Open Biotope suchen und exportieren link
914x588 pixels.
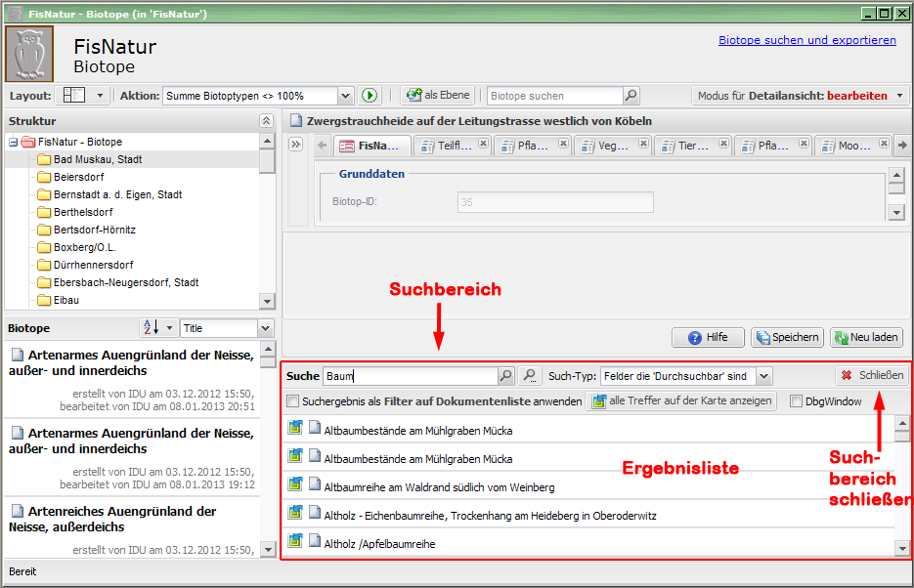coord(806,40)
